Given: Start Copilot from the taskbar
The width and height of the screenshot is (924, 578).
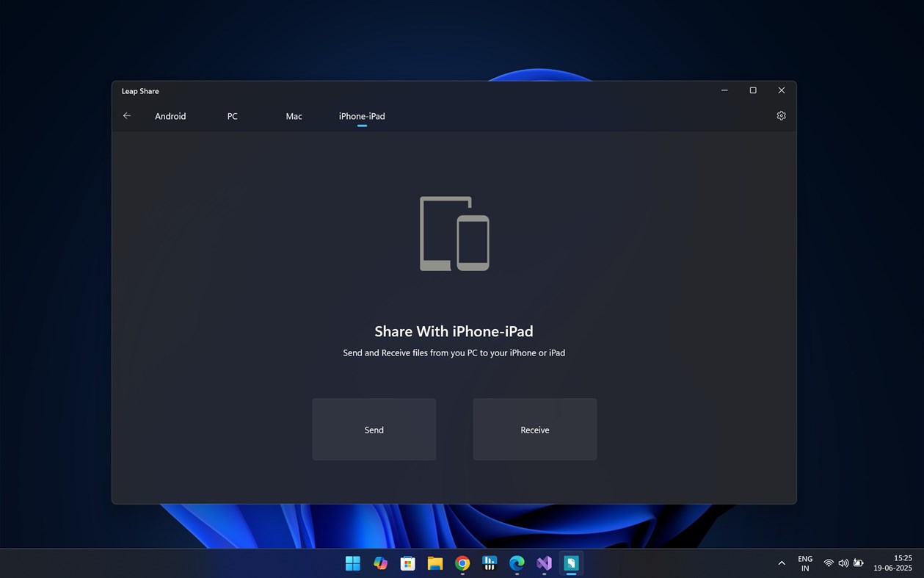Looking at the screenshot, I should [x=380, y=563].
